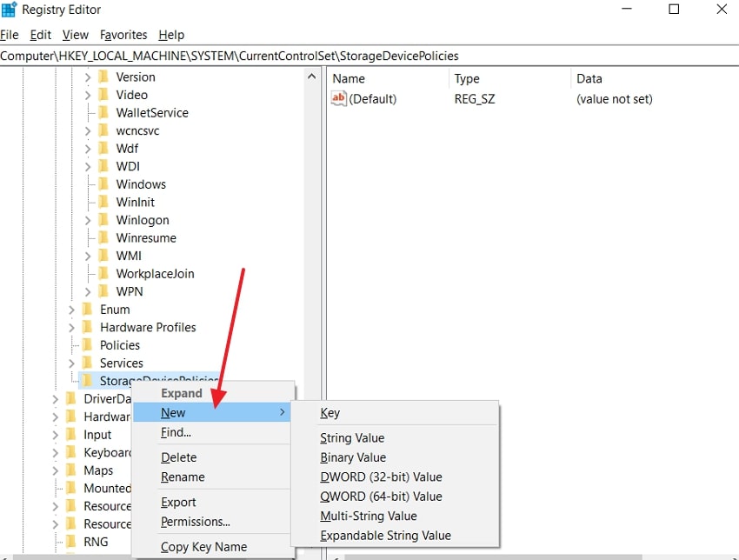The image size is (739, 560).
Task: Select the (Default) value name
Action: tap(373, 99)
